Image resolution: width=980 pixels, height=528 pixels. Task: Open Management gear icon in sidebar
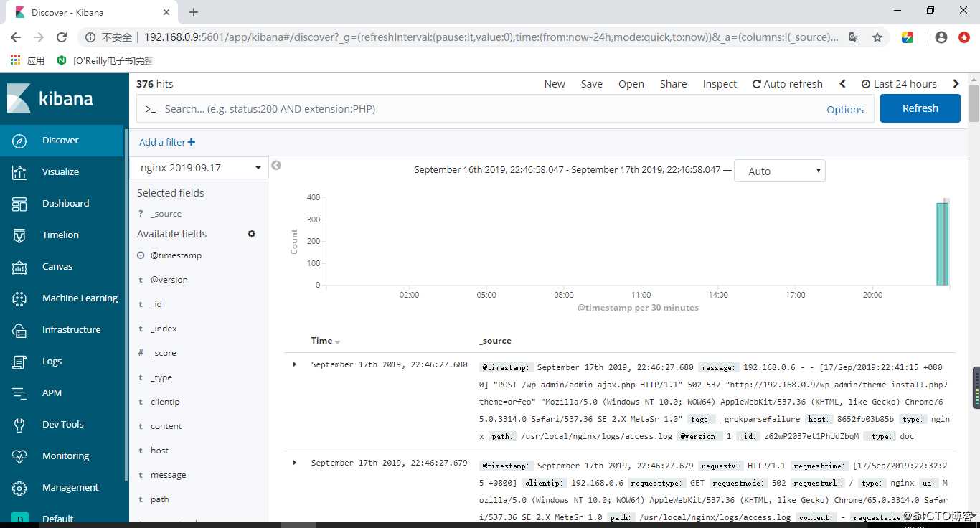click(x=19, y=488)
